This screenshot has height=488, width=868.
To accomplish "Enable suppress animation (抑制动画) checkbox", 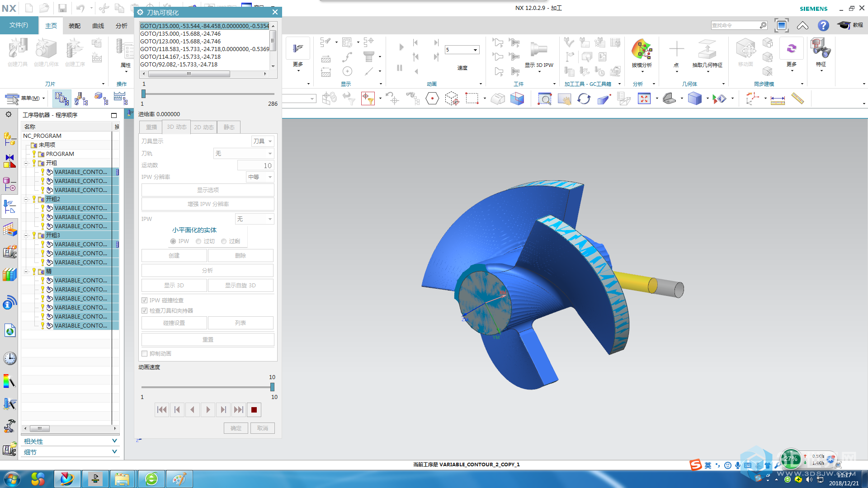I will 145,353.
